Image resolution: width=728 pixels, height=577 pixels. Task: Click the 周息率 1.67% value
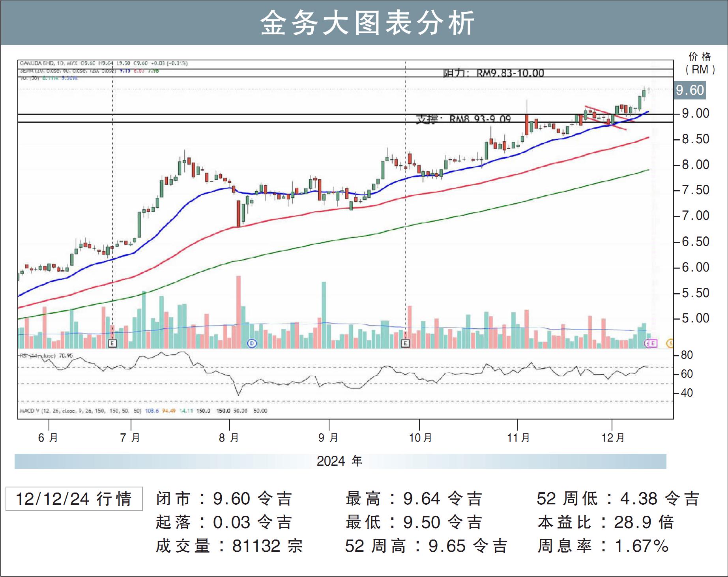[x=603, y=546]
